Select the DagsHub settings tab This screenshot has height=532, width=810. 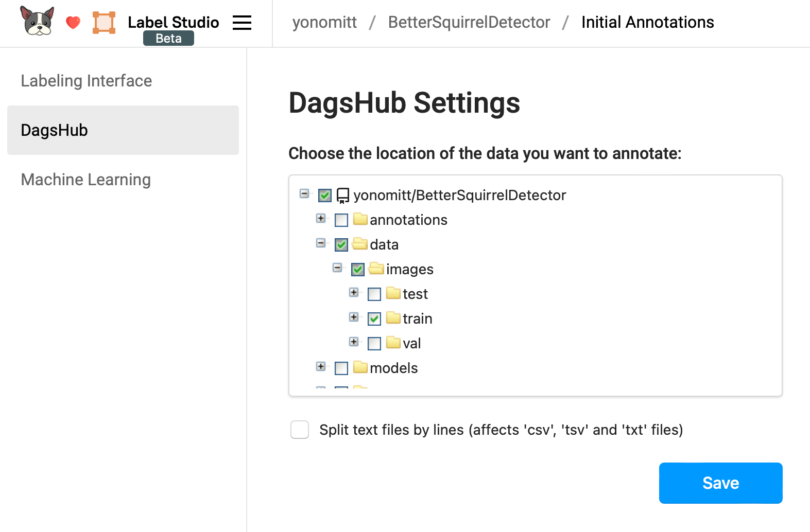123,130
